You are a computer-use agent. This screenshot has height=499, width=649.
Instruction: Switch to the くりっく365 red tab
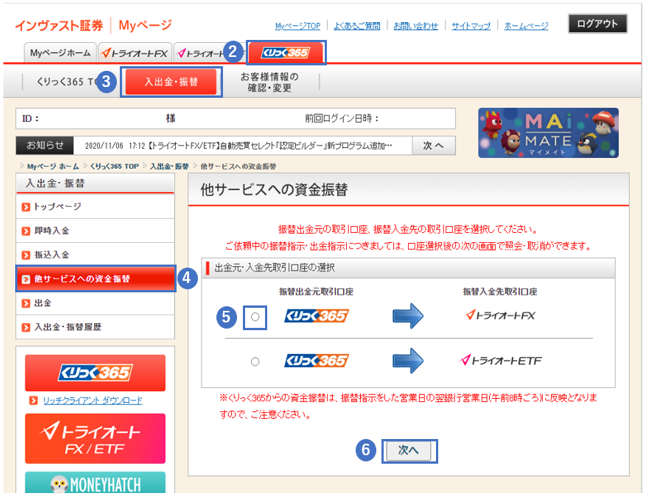tap(285, 53)
